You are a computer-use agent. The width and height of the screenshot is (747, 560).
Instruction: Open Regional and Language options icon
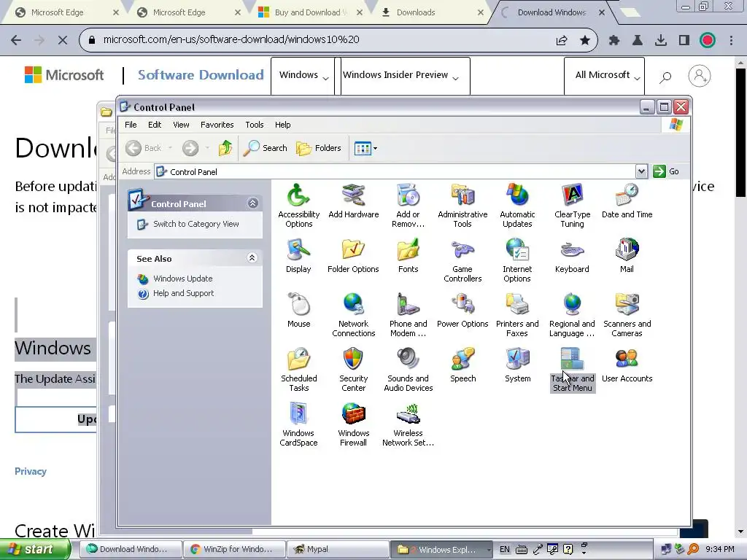tap(572, 315)
